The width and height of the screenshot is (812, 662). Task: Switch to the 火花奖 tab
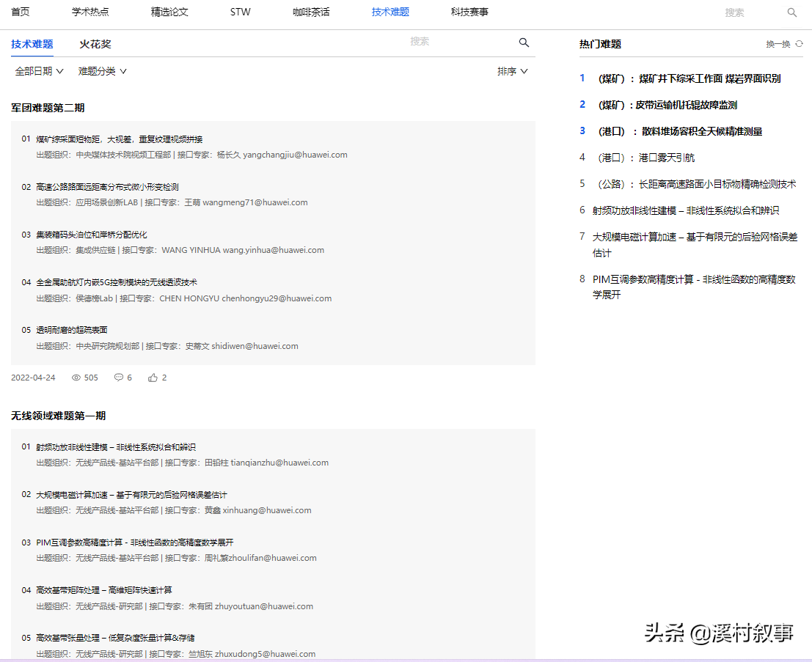click(x=95, y=44)
